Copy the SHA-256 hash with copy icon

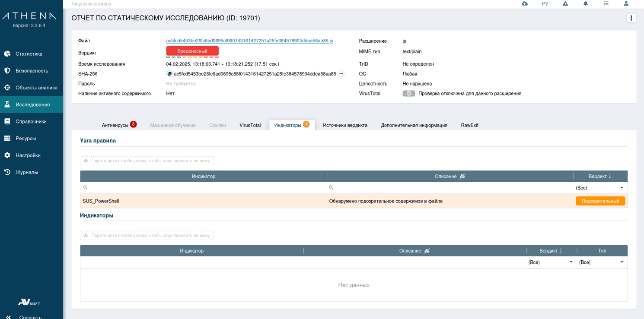click(x=169, y=74)
